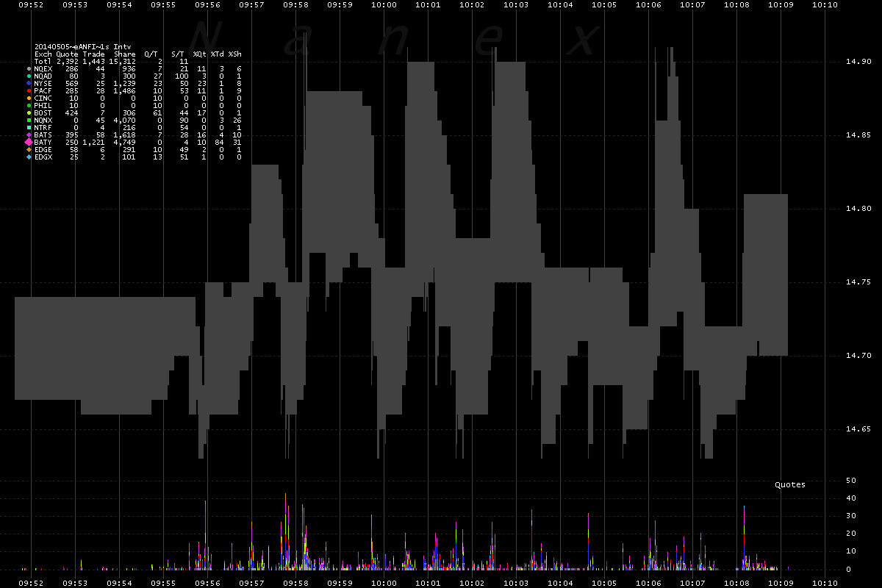
Task: Click the large magenta BATY legend diamond
Action: (28, 142)
